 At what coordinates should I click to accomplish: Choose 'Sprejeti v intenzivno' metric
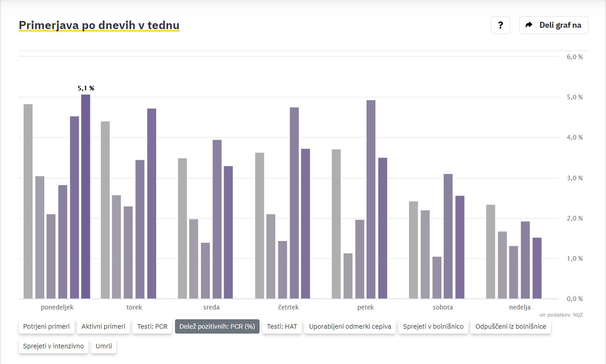coord(53,346)
